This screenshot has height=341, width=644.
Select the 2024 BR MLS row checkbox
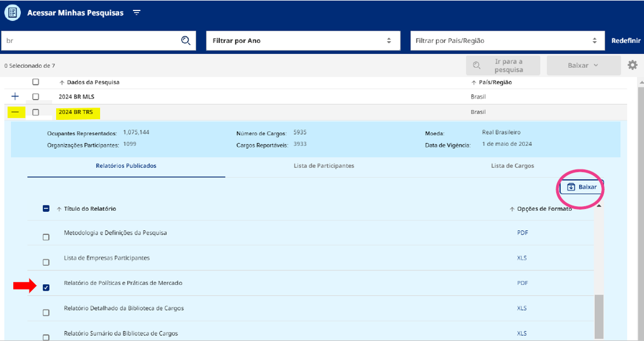(x=36, y=97)
